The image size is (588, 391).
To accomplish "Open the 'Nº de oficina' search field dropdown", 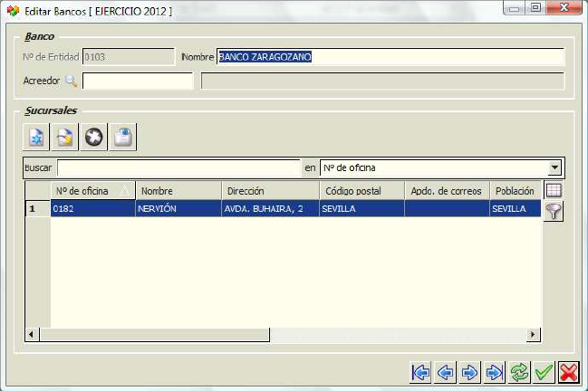I will (x=554, y=167).
